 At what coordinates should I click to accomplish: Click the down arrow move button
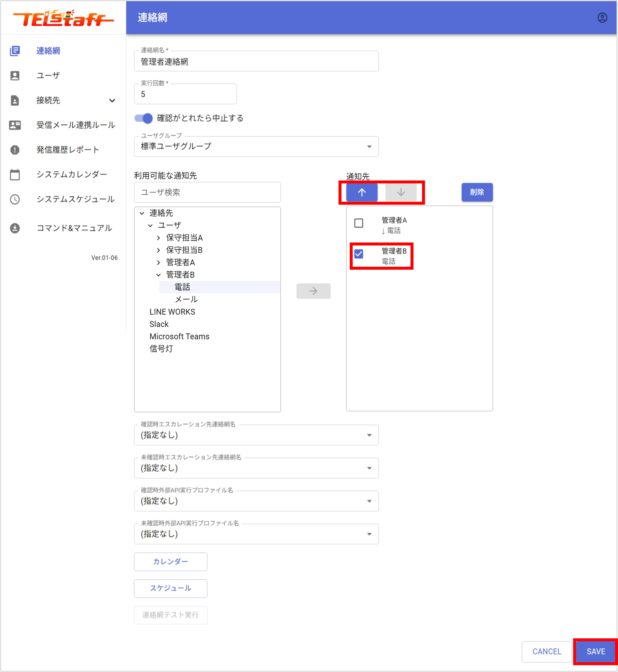pyautogui.click(x=400, y=192)
